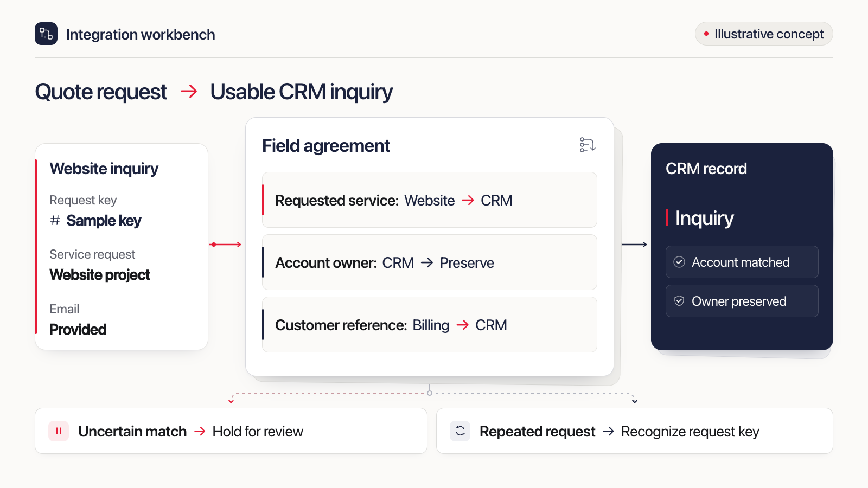Image resolution: width=868 pixels, height=488 pixels.
Task: Click the Recognize request key text
Action: click(x=690, y=432)
